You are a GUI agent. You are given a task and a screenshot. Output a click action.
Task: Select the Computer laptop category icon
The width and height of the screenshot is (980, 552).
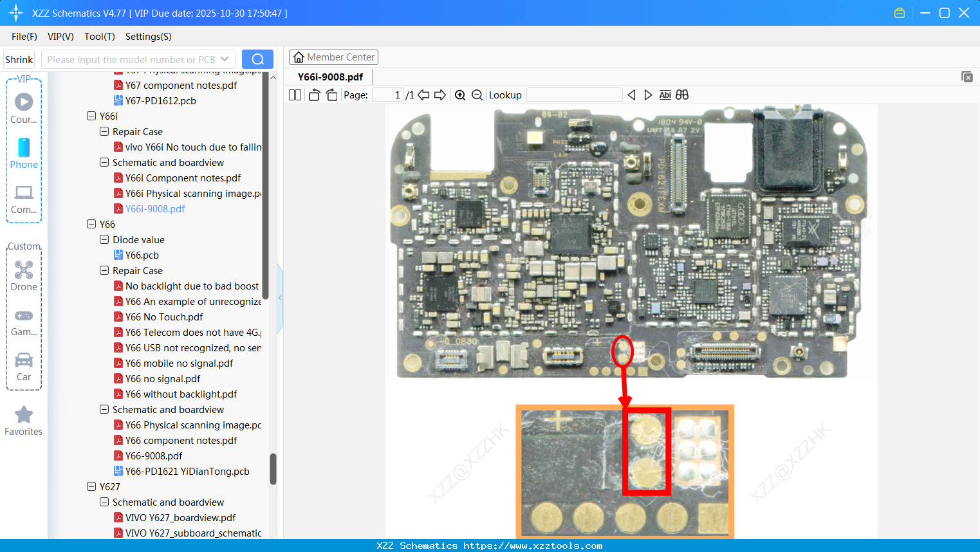[24, 192]
